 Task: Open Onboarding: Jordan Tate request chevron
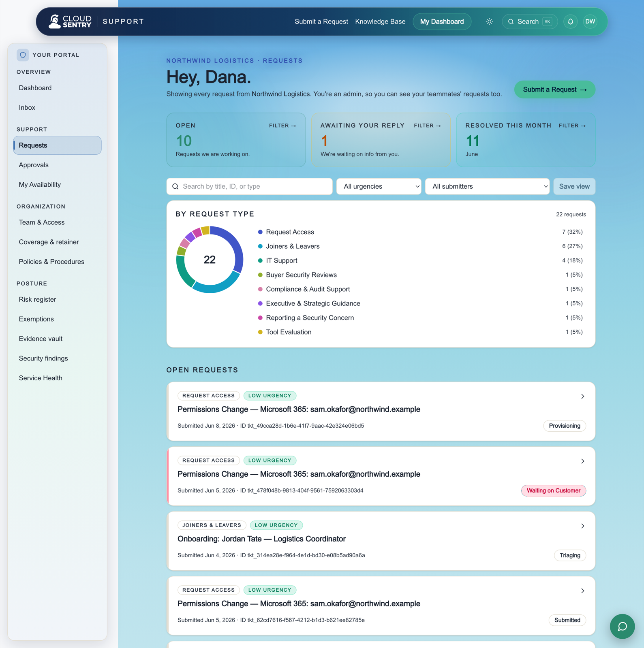pyautogui.click(x=582, y=526)
